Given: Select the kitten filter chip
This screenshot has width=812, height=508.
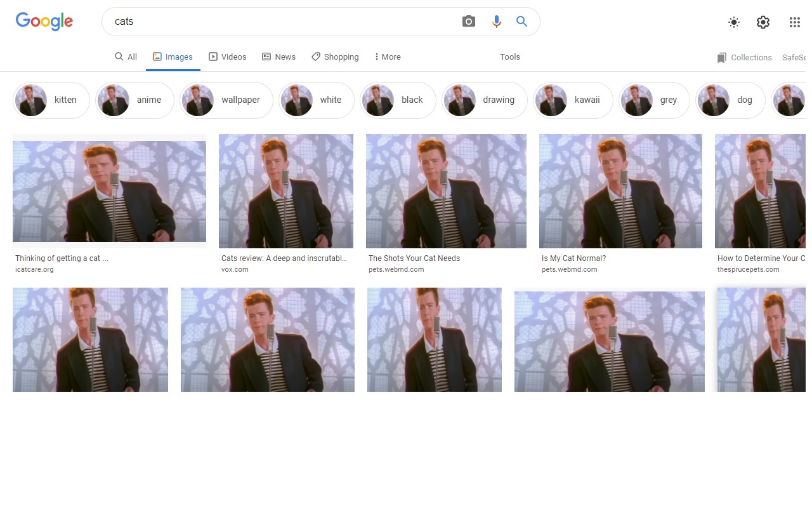Looking at the screenshot, I should [51, 100].
